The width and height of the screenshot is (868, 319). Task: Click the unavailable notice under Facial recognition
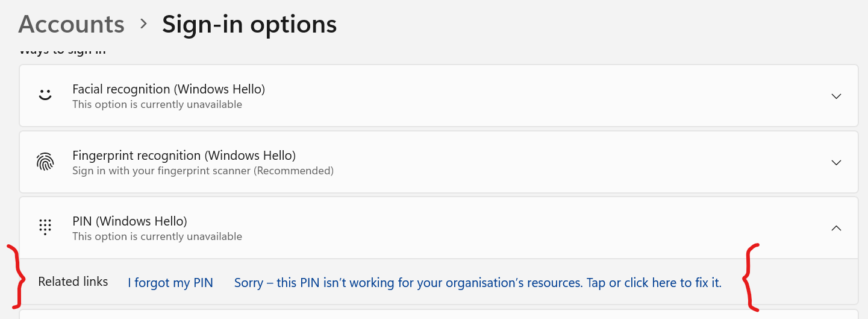click(x=157, y=104)
